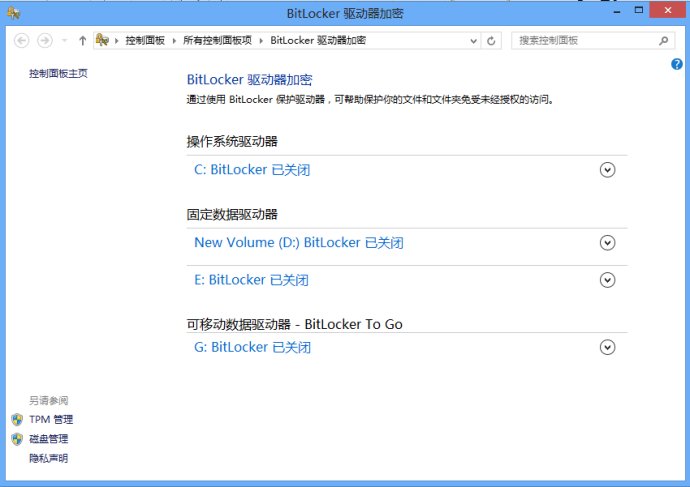This screenshot has height=487, width=690.
Task: Click the Back navigation arrow
Action: pyautogui.click(x=22, y=40)
